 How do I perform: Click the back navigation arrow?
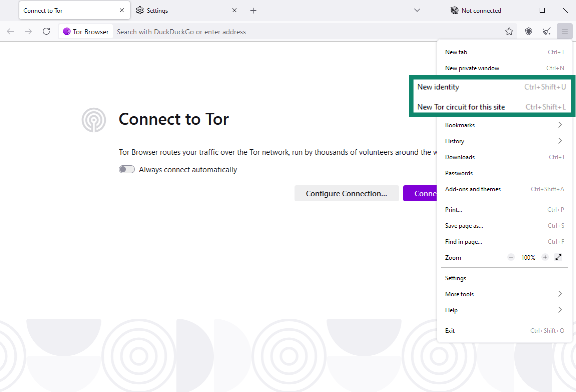[10, 31]
